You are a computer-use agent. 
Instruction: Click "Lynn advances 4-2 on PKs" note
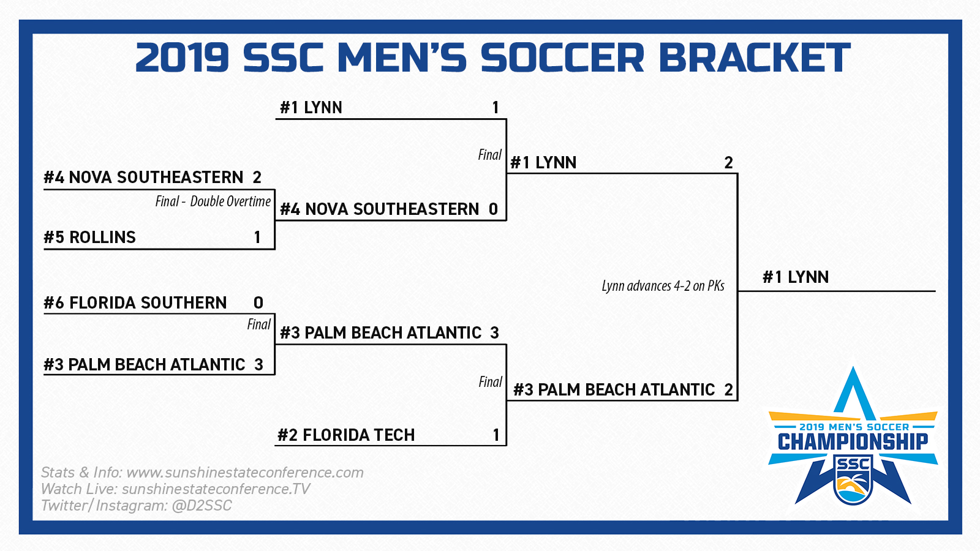tap(663, 286)
